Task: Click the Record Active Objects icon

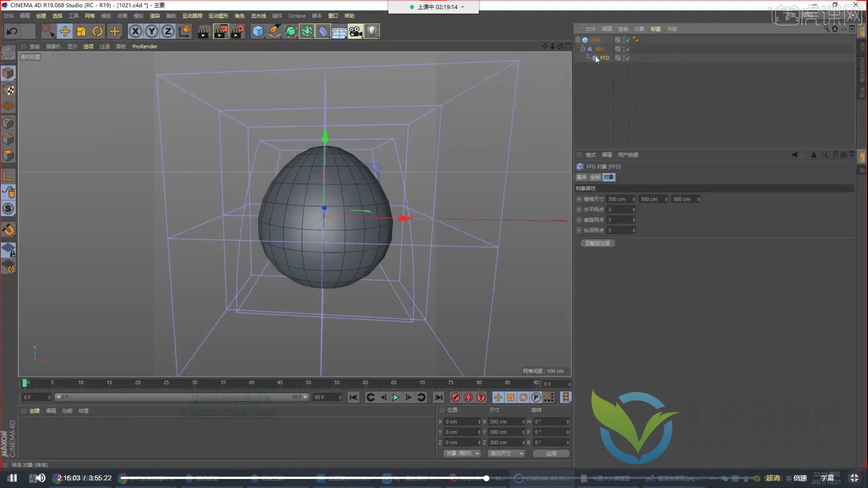Action: [455, 398]
